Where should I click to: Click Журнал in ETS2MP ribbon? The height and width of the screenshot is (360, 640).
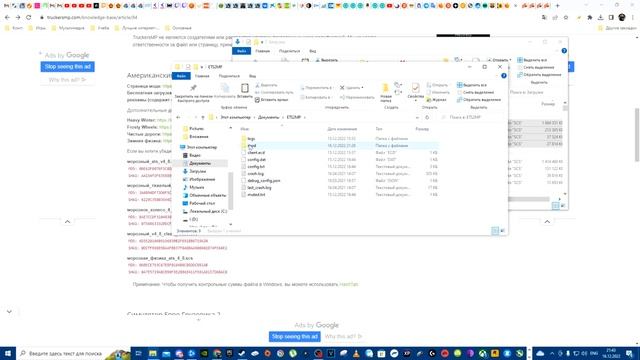tap(436, 100)
